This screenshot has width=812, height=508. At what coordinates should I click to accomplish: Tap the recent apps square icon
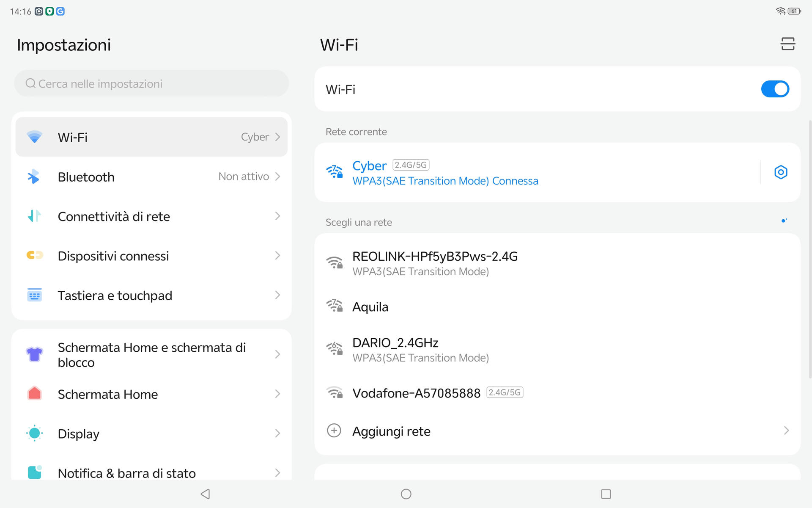pyautogui.click(x=606, y=494)
